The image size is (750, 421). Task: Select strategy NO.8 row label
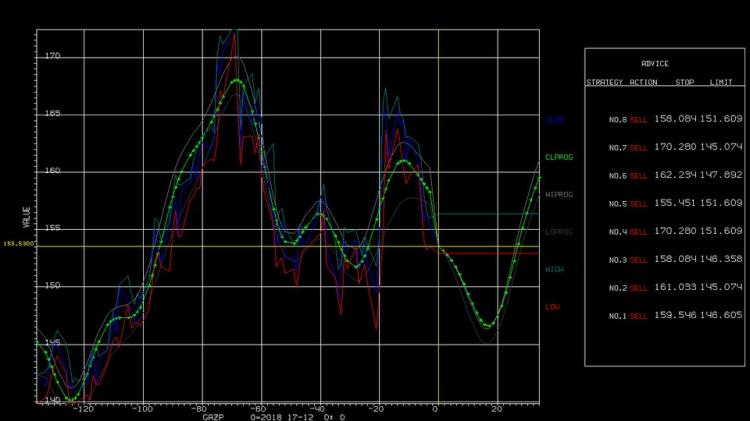(618, 120)
